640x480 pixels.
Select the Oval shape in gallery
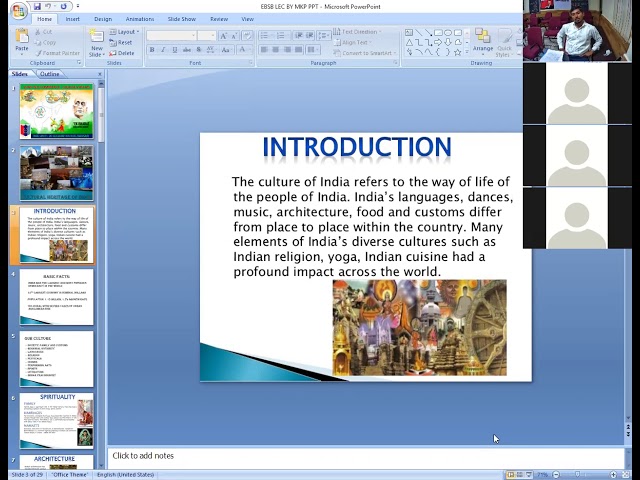tap(448, 33)
